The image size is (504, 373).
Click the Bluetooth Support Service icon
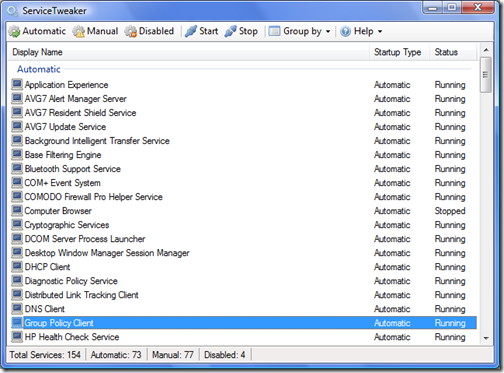[x=17, y=168]
